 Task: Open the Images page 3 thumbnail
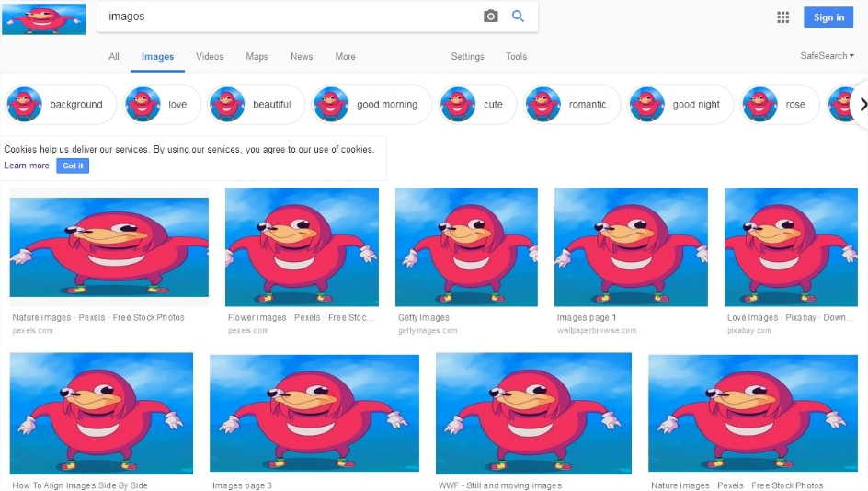pos(314,414)
